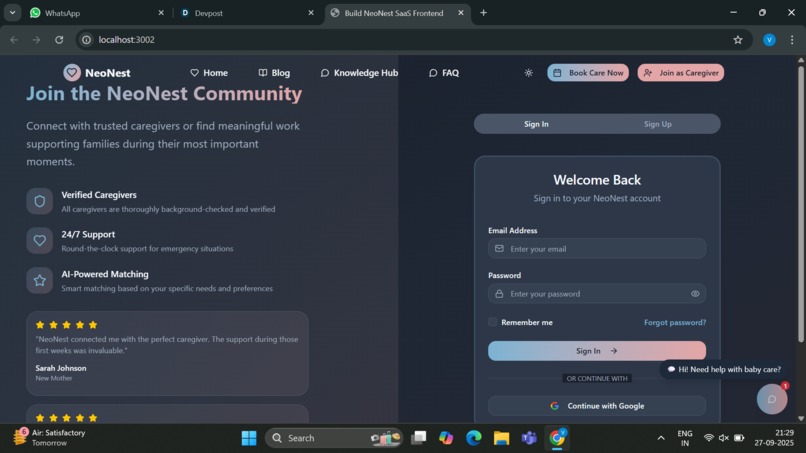Viewport: 806px width, 453px height.
Task: Open Microsoft Teams from taskbar
Action: click(529, 438)
